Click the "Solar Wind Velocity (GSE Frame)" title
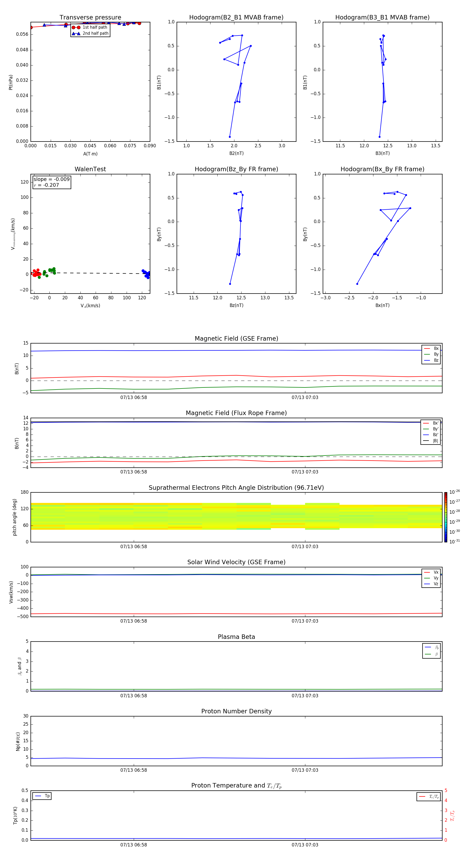473x868 pixels. [236, 562]
